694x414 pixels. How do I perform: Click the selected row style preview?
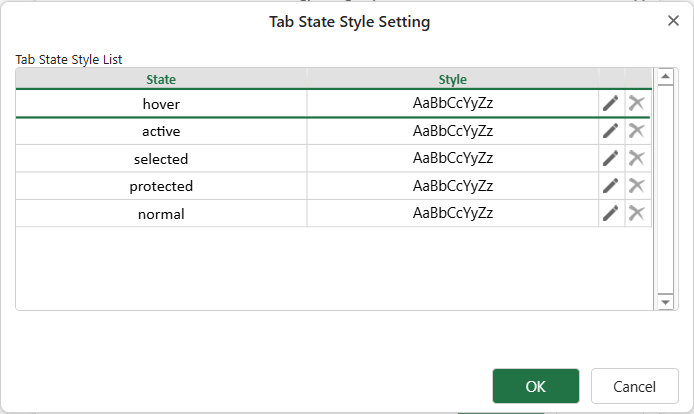tap(452, 159)
